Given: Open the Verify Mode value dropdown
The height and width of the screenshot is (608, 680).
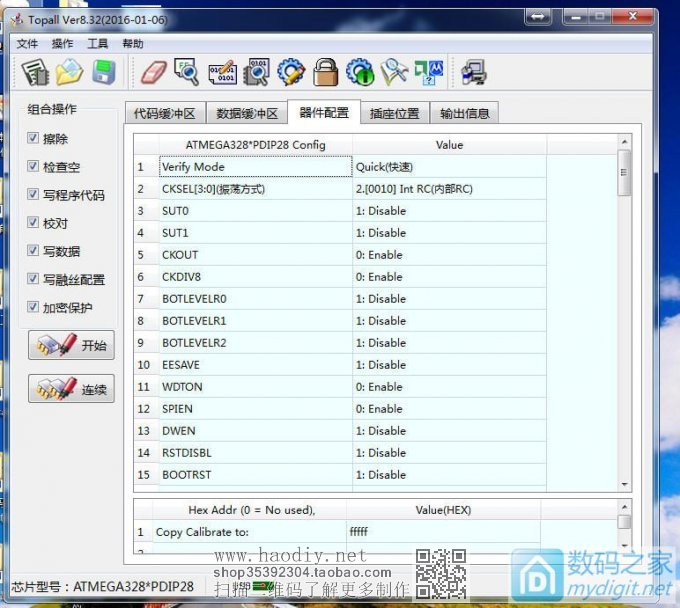Looking at the screenshot, I should (449, 167).
